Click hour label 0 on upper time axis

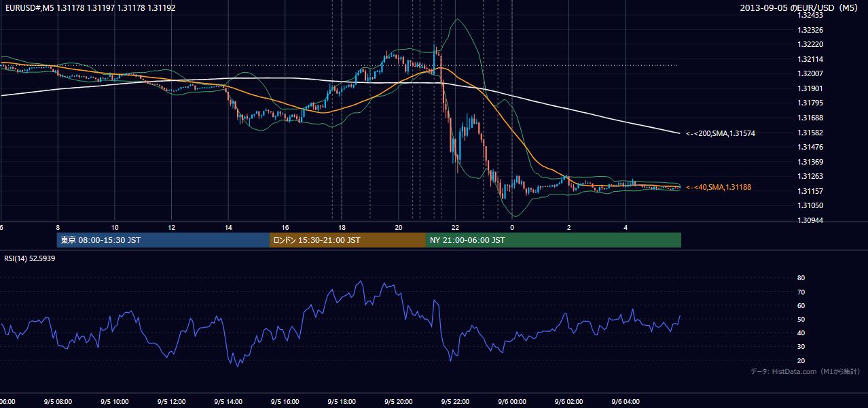512,227
